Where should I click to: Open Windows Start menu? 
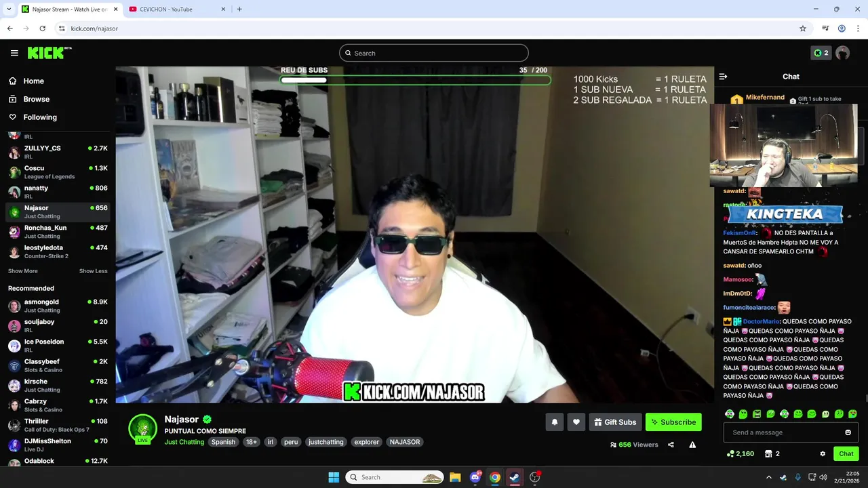point(334,477)
